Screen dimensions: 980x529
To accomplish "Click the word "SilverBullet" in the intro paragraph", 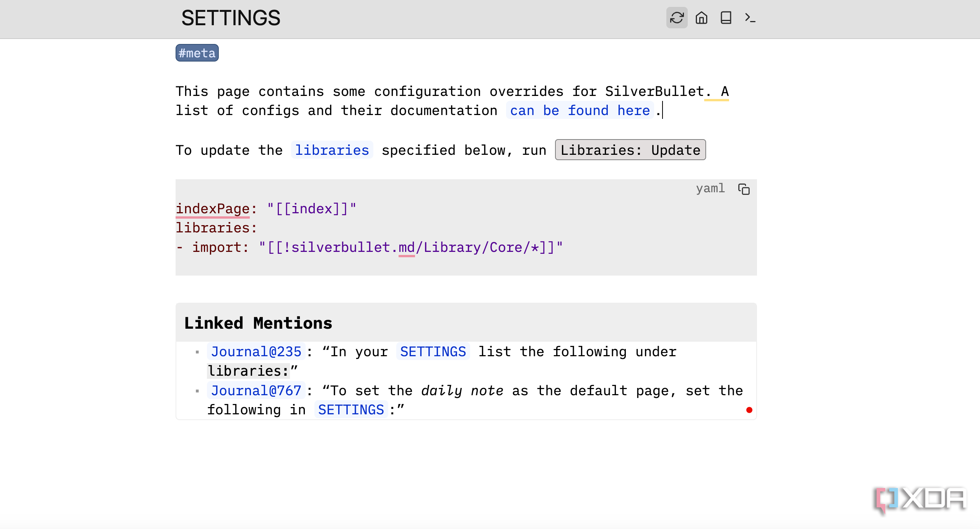I will pos(654,91).
